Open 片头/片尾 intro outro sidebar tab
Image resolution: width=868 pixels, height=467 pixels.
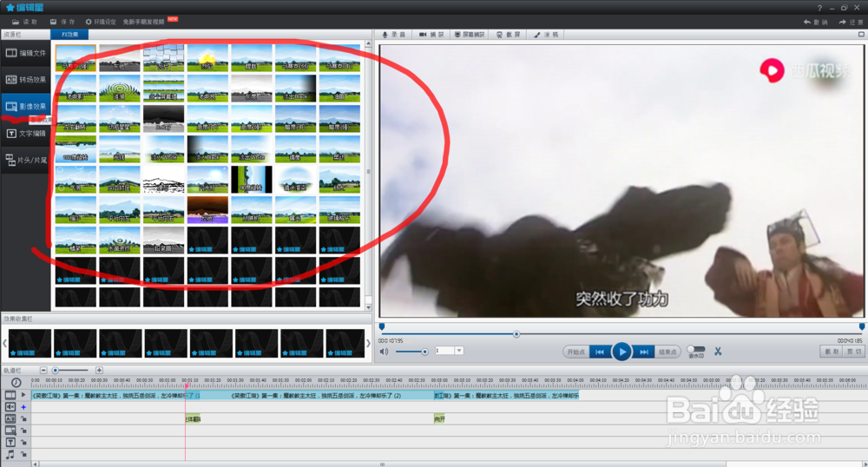pyautogui.click(x=25, y=161)
